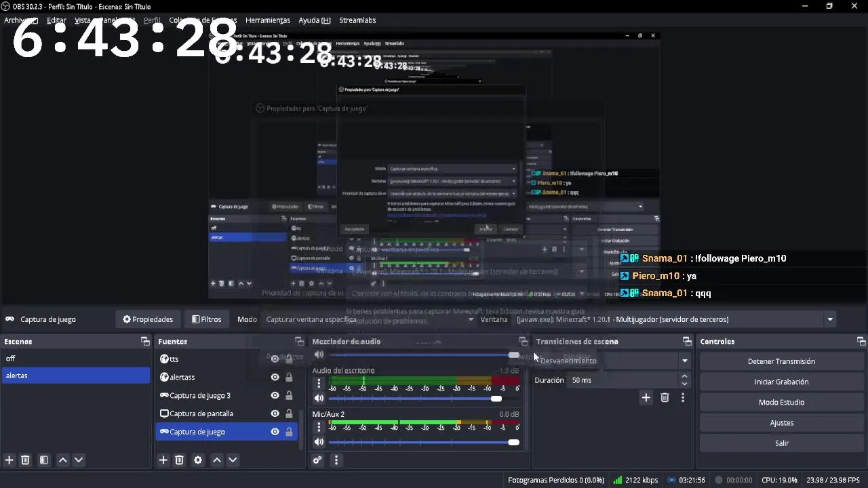The height and width of the screenshot is (488, 868).
Task: Add a new scene with plus icon
Action: pos(9,460)
